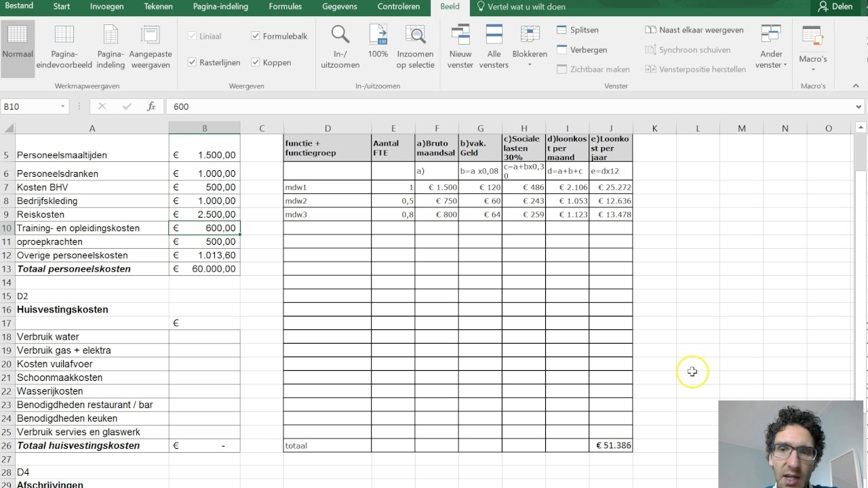Select cell 'Totaal huisvestingskosten'
The image size is (868, 488).
[x=92, y=445]
